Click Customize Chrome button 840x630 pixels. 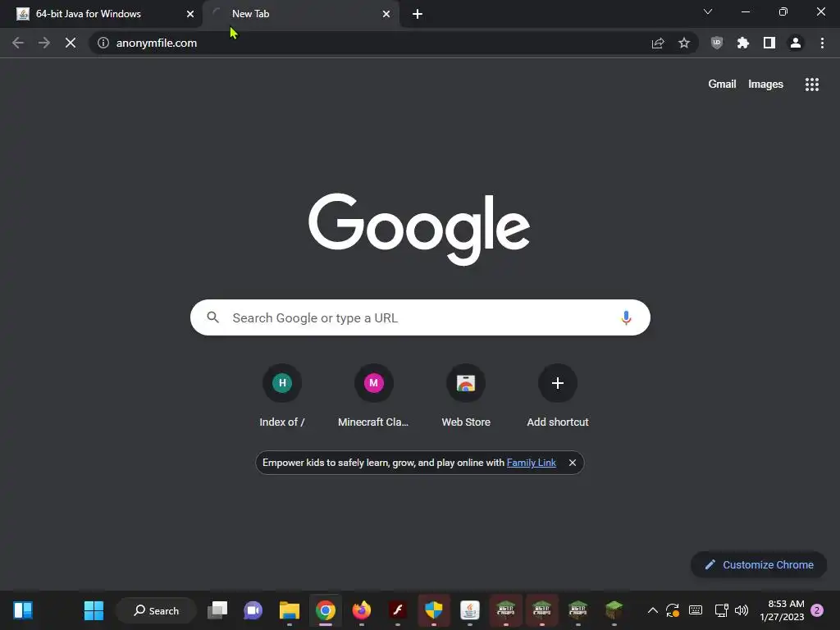tap(759, 564)
